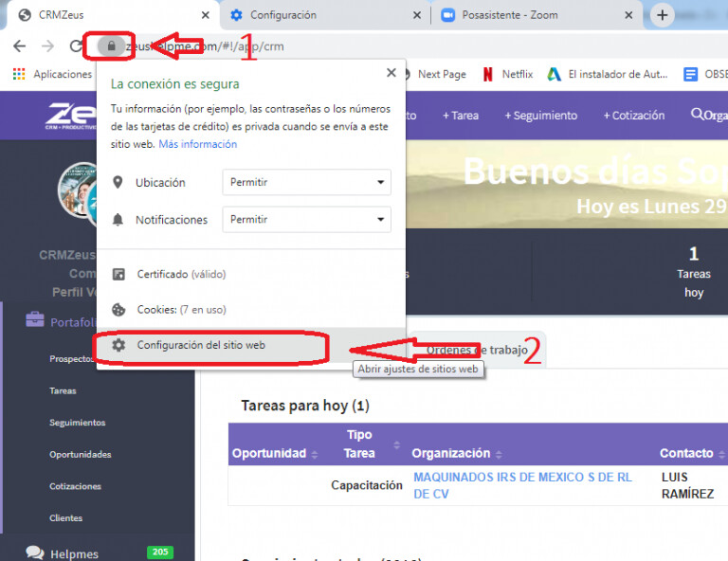Open Helpmes sidebar section
The width and height of the screenshot is (728, 561).
tap(74, 554)
